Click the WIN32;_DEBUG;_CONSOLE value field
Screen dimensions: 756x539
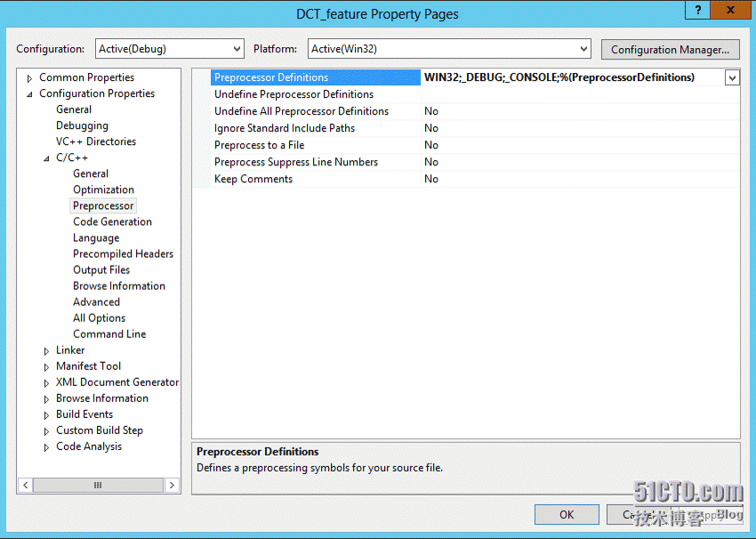(x=573, y=77)
